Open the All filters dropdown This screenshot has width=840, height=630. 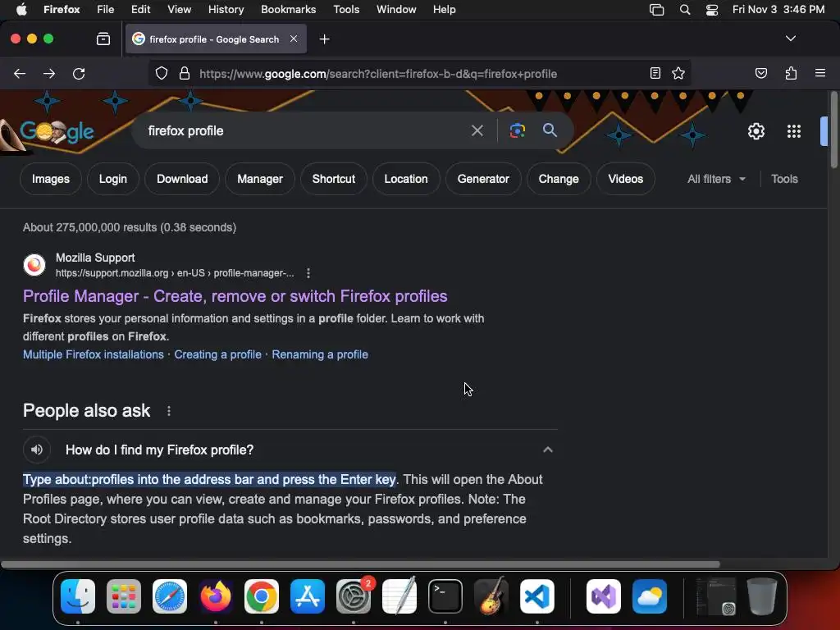[x=716, y=179]
